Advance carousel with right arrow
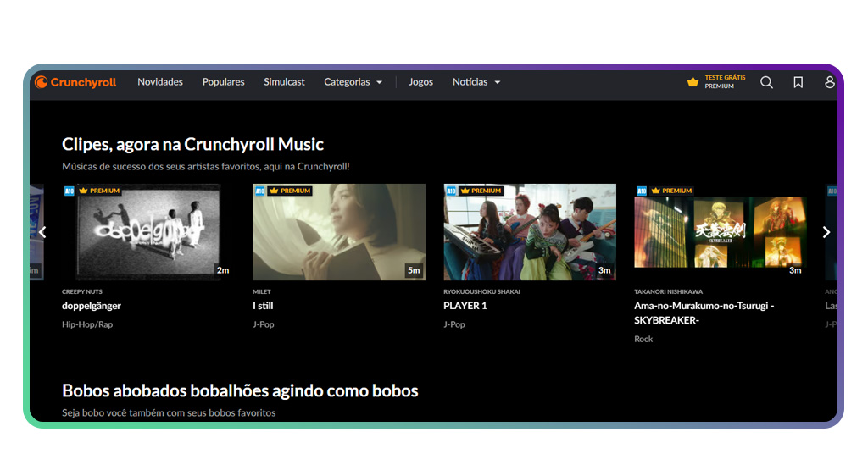Screen dimensions: 868x454 pyautogui.click(x=826, y=232)
